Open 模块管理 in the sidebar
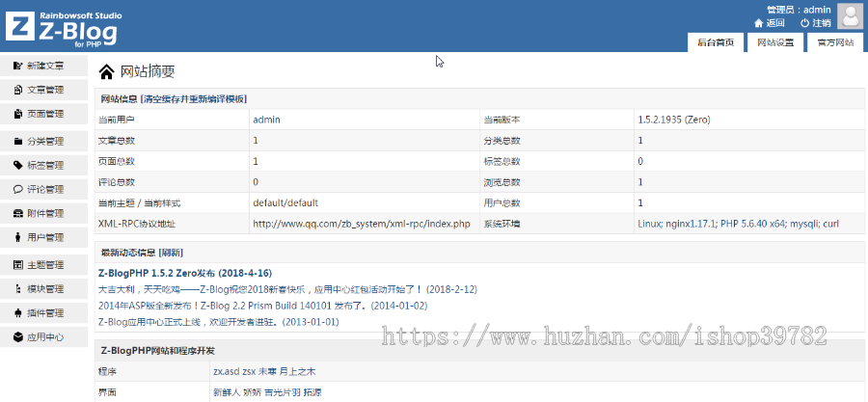 43,289
